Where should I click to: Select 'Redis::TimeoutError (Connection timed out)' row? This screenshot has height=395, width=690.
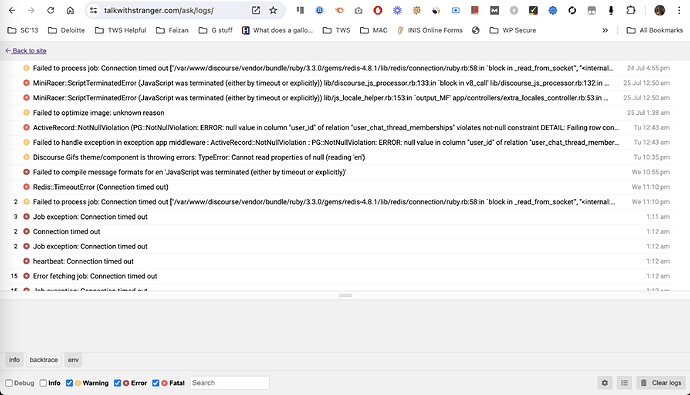click(339, 187)
